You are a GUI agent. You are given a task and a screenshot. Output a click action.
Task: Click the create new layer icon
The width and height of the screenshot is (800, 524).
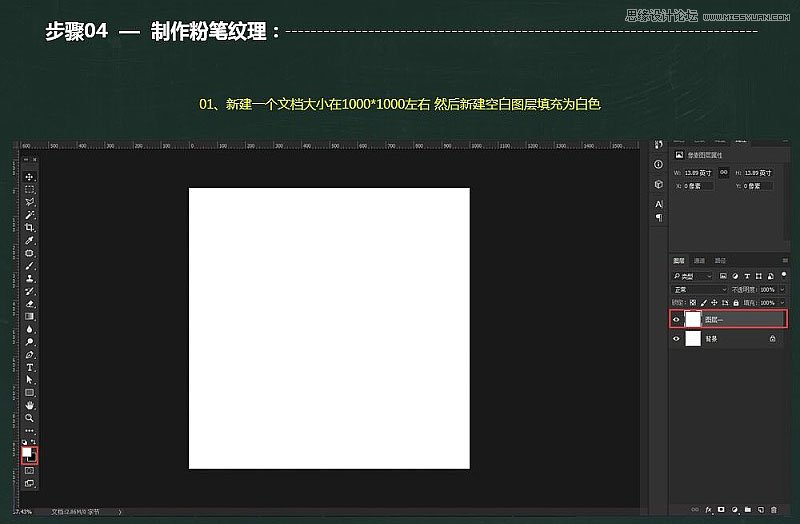(759, 509)
